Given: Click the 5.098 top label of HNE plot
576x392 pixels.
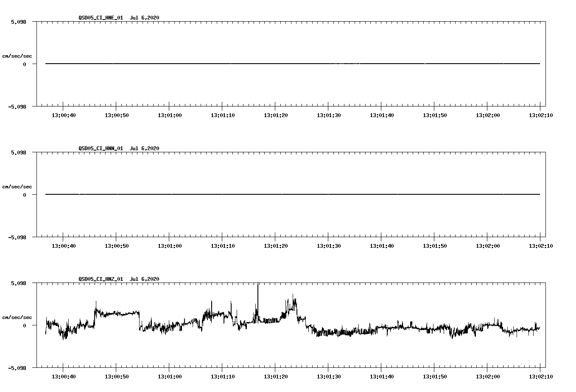Looking at the screenshot, I should [19, 22].
